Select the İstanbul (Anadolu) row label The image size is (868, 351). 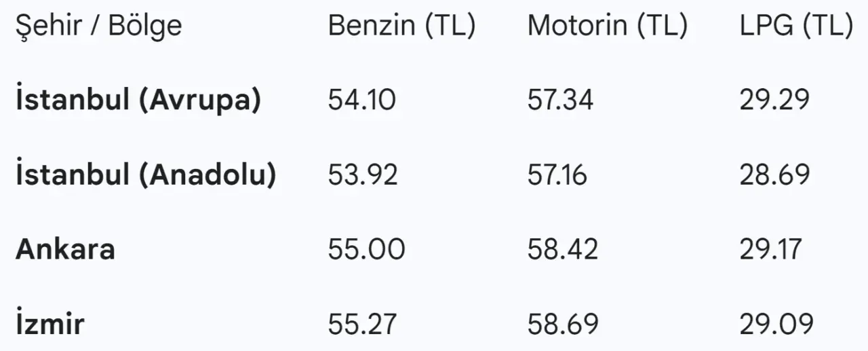[146, 175]
